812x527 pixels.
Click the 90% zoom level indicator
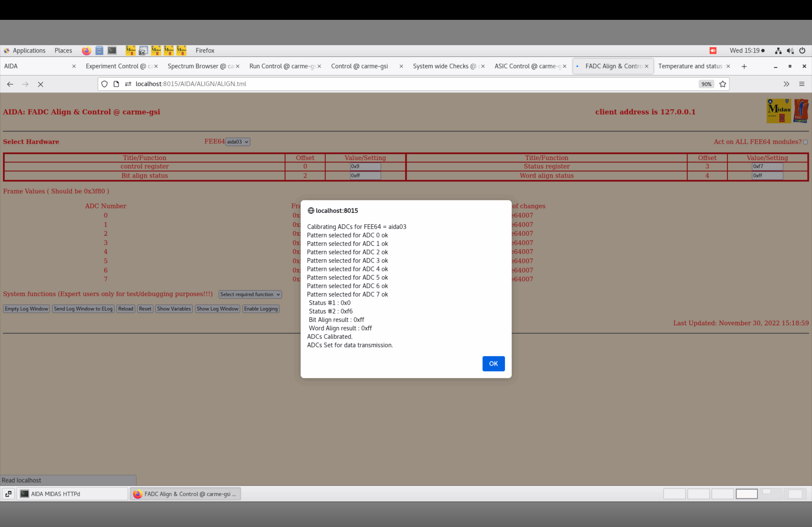pyautogui.click(x=706, y=84)
